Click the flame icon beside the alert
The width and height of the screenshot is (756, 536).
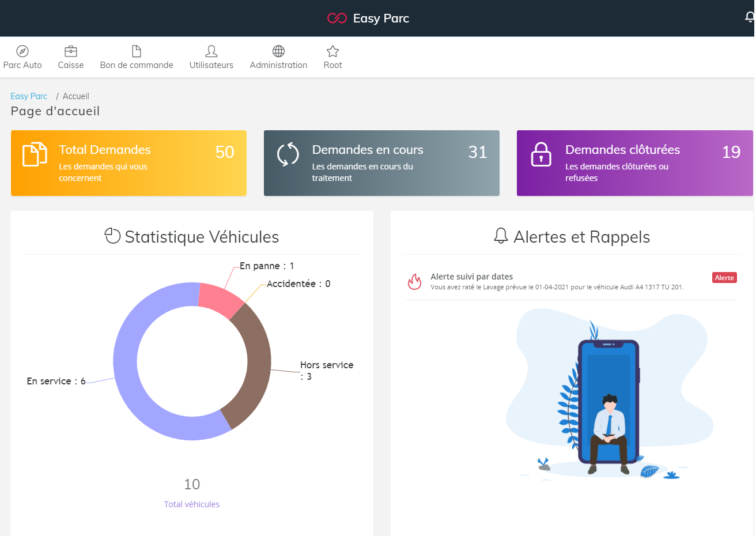[414, 282]
